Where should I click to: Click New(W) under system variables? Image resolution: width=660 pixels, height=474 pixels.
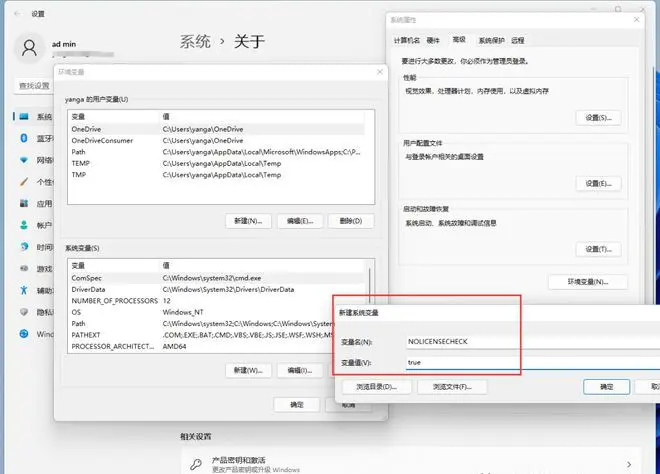[x=248, y=370]
